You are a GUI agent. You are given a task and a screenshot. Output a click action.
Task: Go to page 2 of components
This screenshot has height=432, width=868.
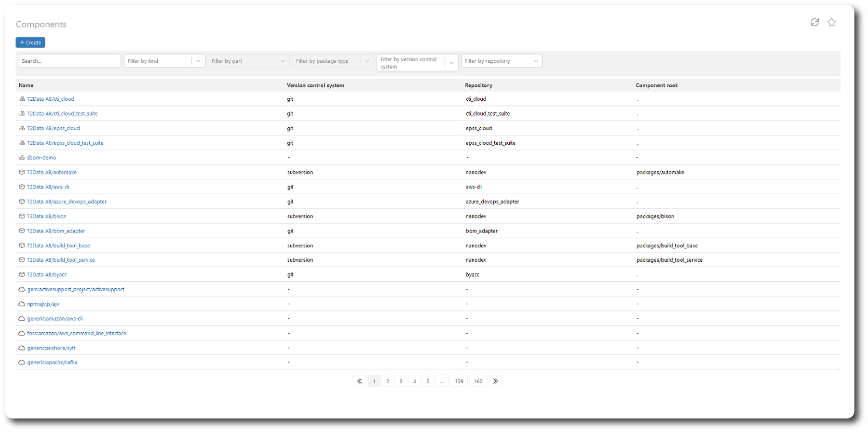[387, 381]
